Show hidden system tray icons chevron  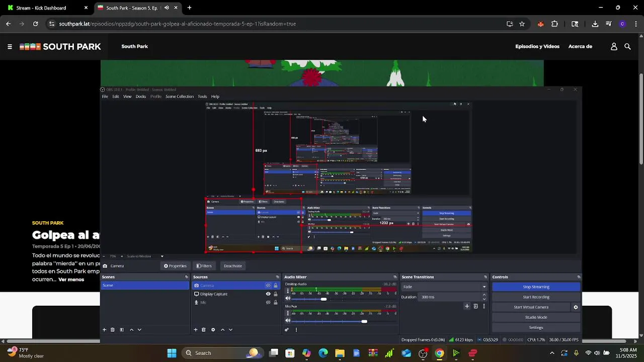tap(552, 353)
